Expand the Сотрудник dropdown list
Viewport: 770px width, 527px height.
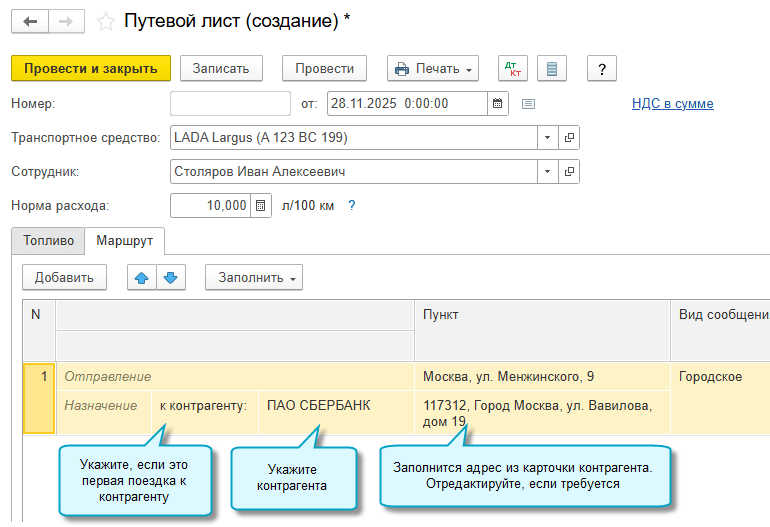click(547, 172)
